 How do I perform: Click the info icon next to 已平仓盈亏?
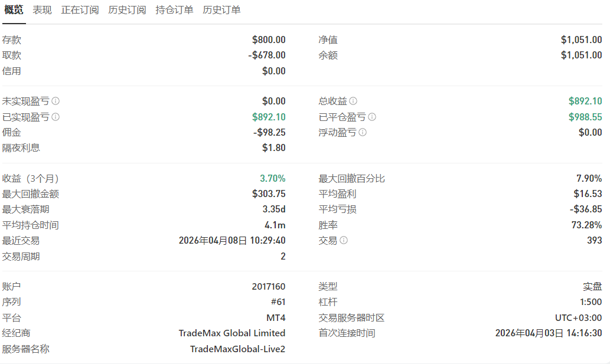(x=372, y=117)
